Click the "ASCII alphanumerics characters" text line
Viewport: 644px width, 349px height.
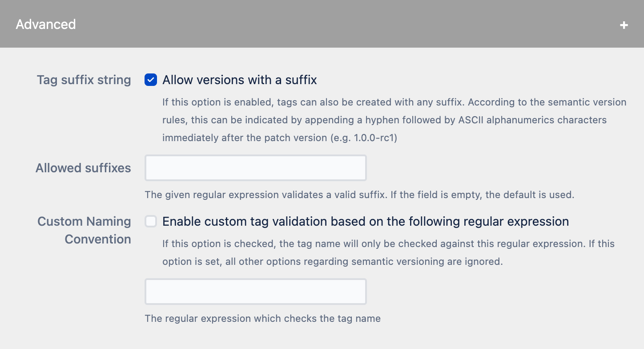pyautogui.click(x=384, y=120)
